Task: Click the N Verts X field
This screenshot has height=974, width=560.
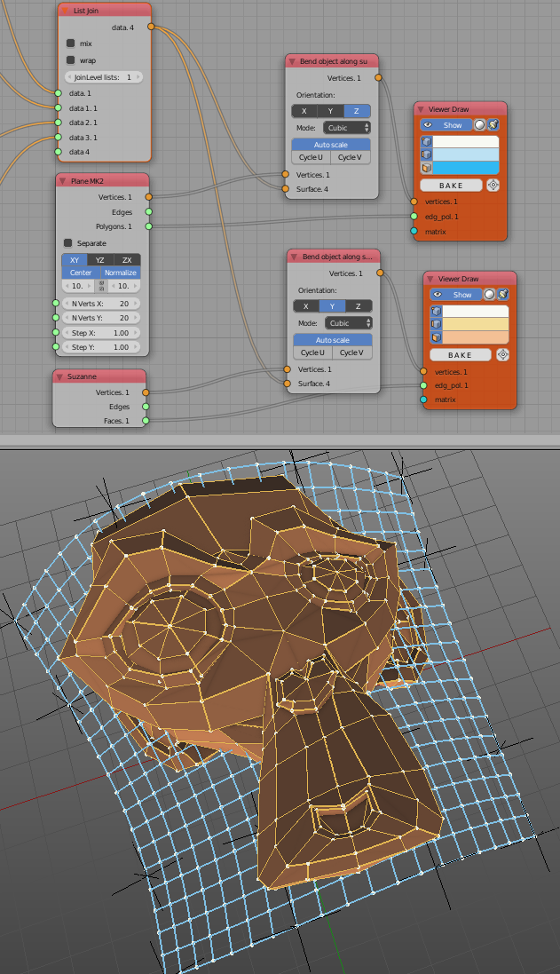Action: (101, 304)
